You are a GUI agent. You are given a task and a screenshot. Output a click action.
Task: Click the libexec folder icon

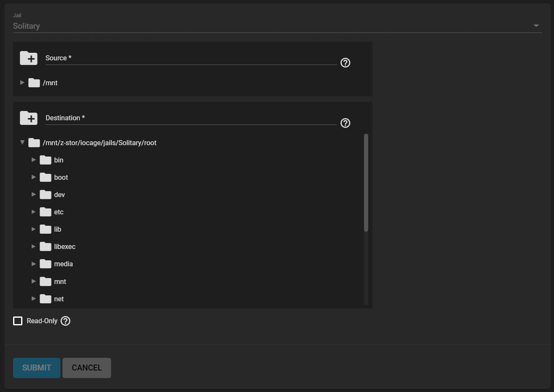pos(46,246)
